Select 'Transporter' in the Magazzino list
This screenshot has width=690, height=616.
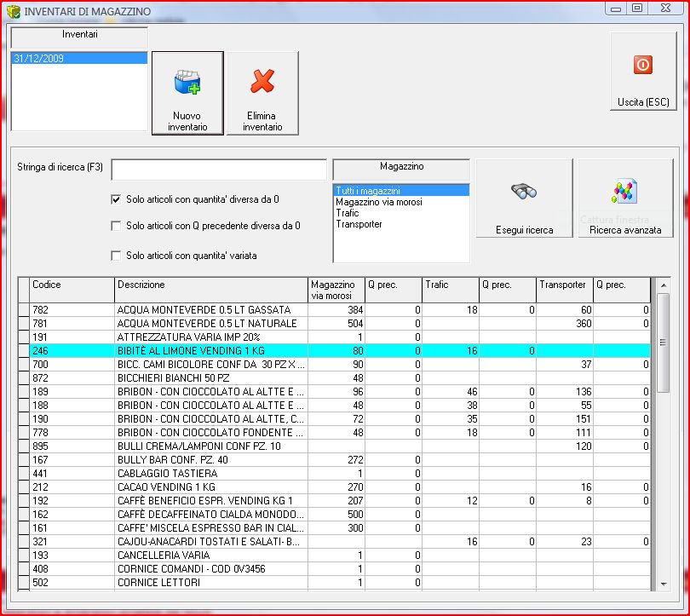pos(359,224)
